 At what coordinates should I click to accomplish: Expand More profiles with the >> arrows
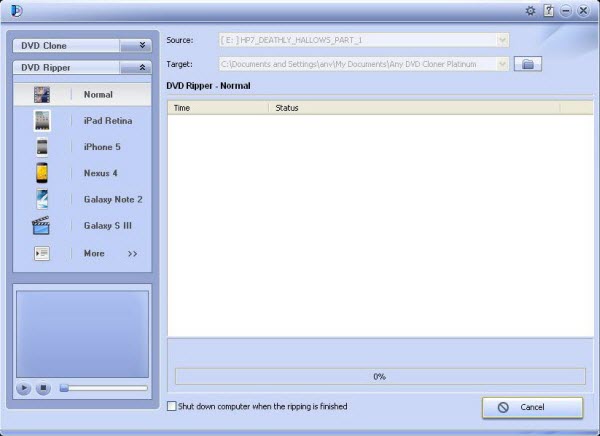132,254
